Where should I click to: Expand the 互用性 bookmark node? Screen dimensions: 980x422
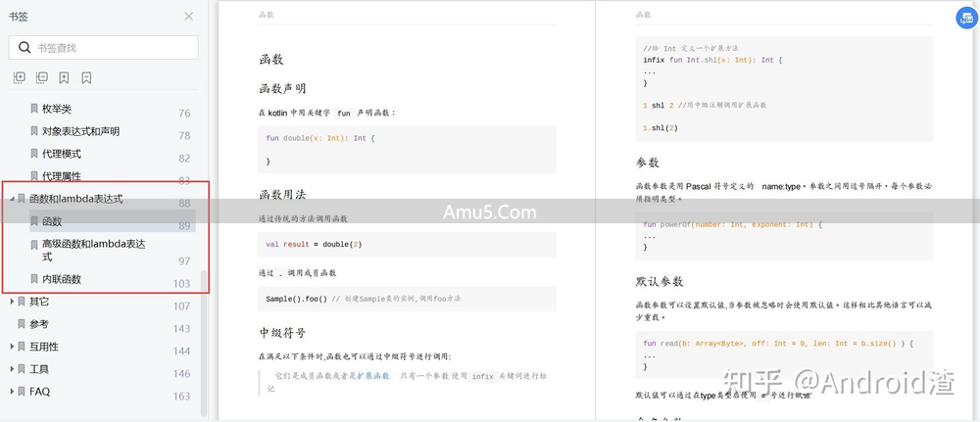[x=13, y=347]
